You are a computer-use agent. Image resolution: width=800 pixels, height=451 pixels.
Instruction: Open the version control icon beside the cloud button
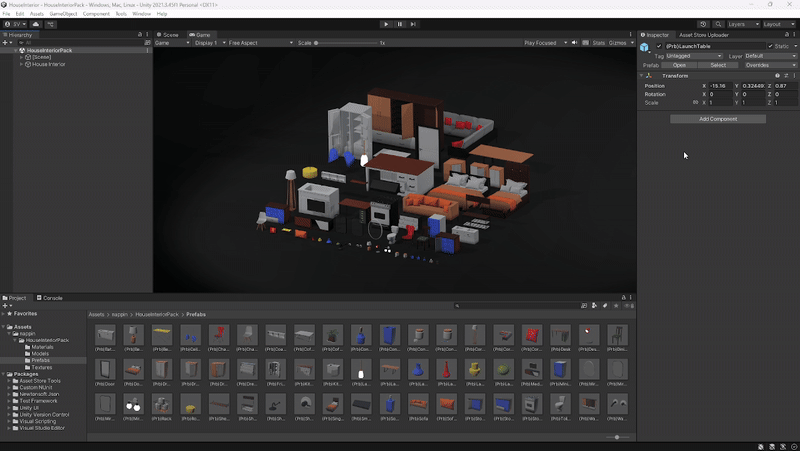[51, 24]
